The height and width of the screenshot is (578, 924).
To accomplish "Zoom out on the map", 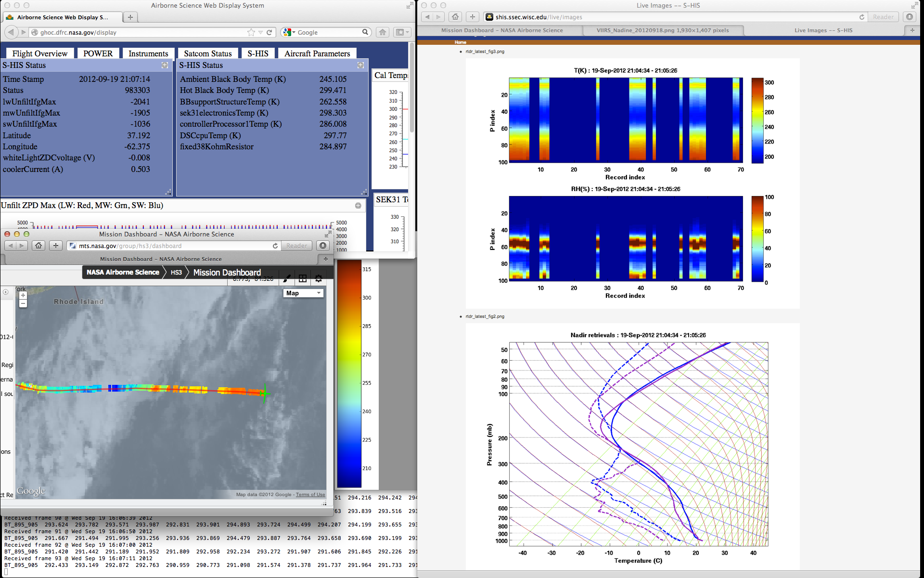I will (23, 303).
